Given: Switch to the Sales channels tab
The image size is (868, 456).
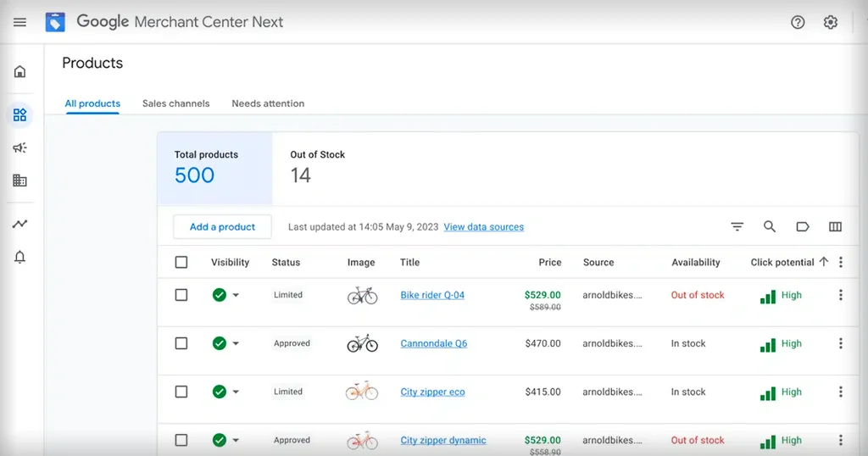Looking at the screenshot, I should point(175,103).
